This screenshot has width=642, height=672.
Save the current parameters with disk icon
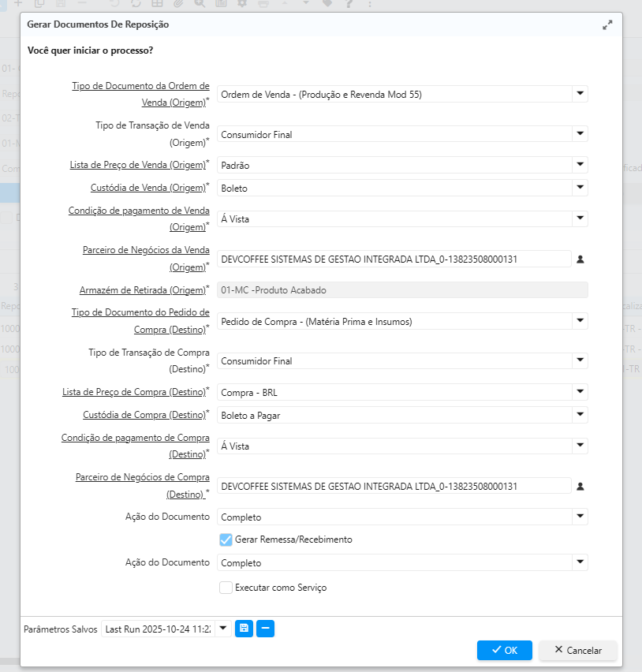point(244,629)
